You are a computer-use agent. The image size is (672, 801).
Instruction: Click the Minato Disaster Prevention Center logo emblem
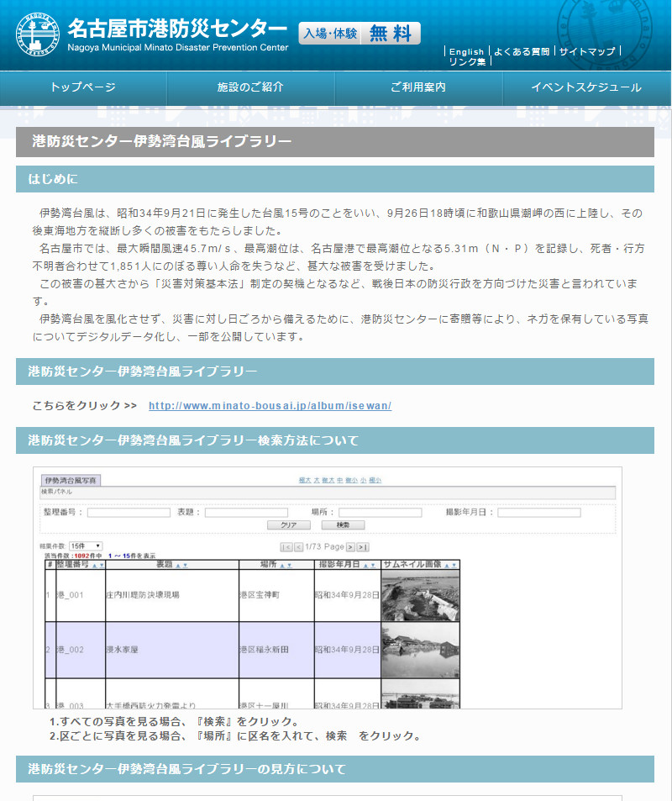tap(37, 34)
